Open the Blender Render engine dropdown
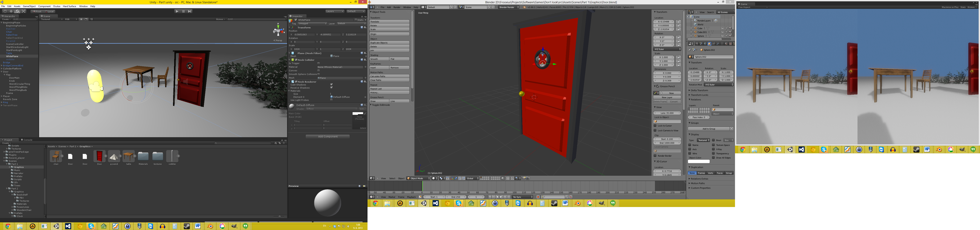The width and height of the screenshot is (980, 230). coord(509,7)
